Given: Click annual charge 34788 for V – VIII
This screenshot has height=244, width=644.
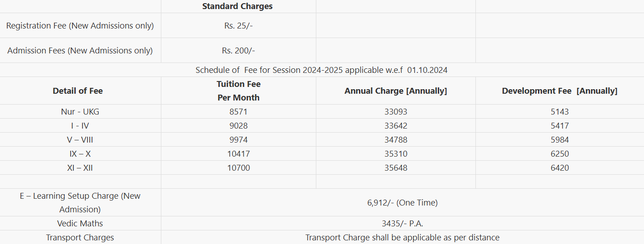Looking at the screenshot, I should click(x=396, y=140).
